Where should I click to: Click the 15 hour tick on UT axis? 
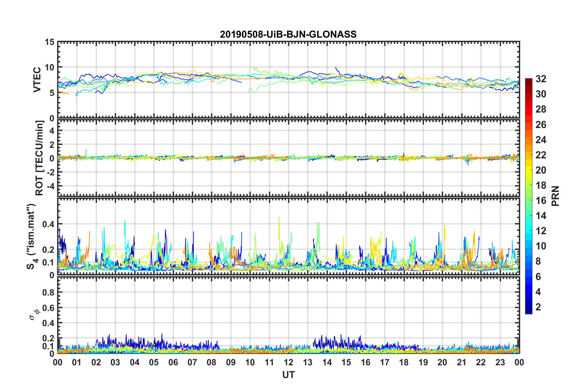346,362
